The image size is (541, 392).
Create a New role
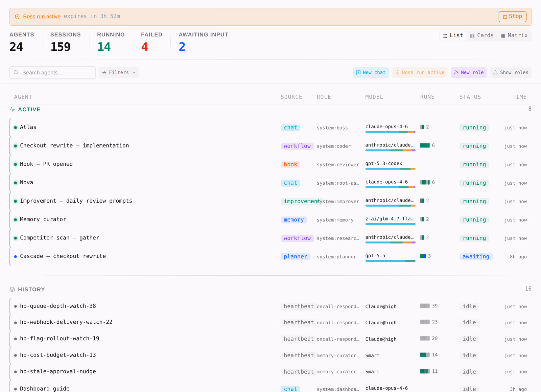[x=469, y=72]
